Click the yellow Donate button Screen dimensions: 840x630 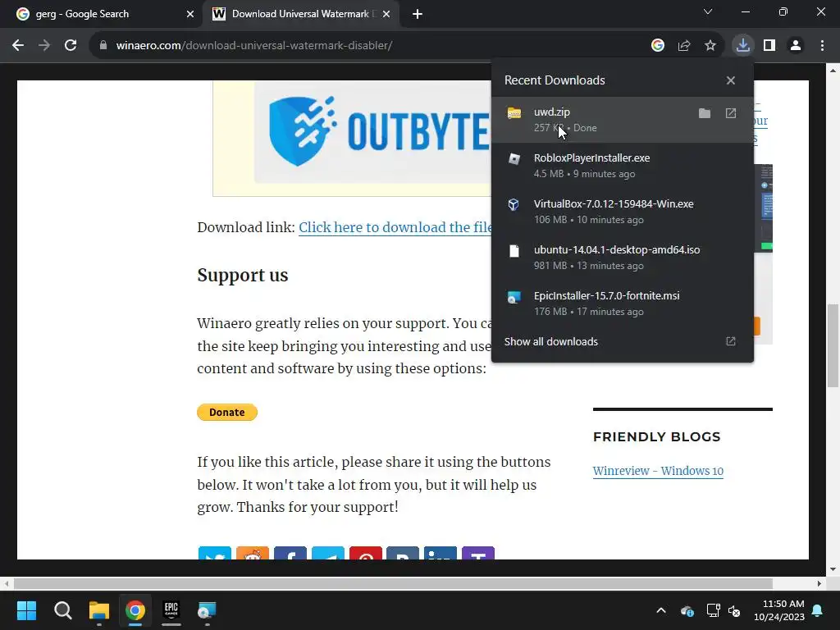coord(227,412)
